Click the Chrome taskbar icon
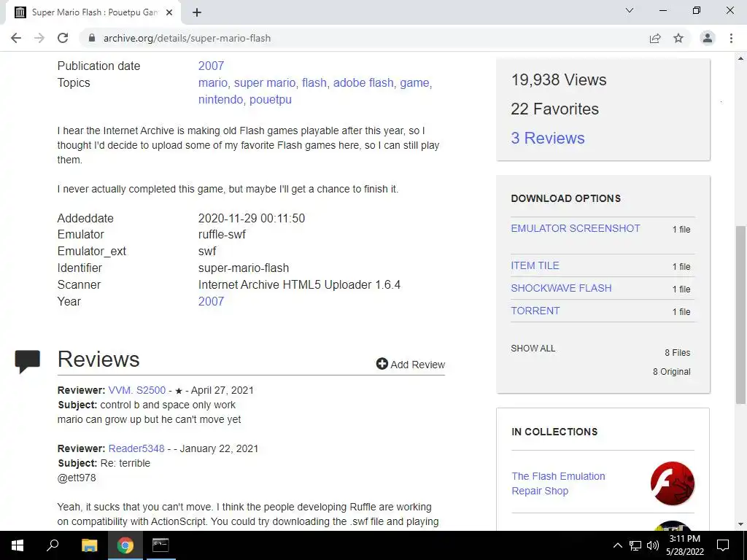Image resolution: width=747 pixels, height=560 pixels. [125, 545]
